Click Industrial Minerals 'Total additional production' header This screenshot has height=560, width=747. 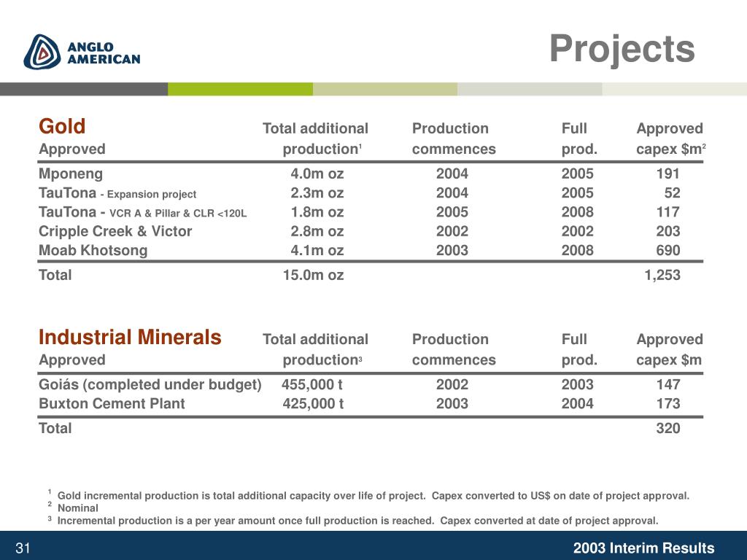(x=315, y=349)
